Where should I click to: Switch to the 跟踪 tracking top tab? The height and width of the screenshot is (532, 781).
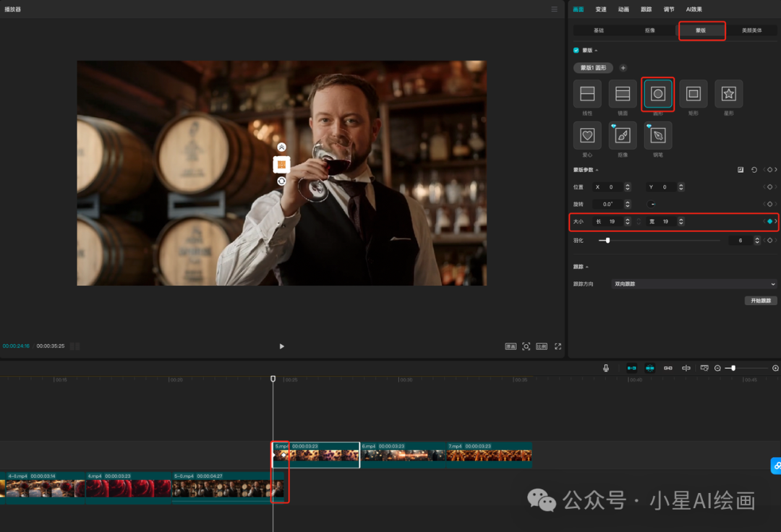coord(646,9)
